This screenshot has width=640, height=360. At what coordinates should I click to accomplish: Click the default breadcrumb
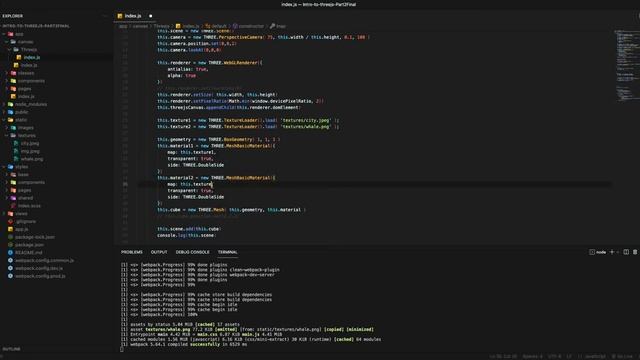click(216, 26)
